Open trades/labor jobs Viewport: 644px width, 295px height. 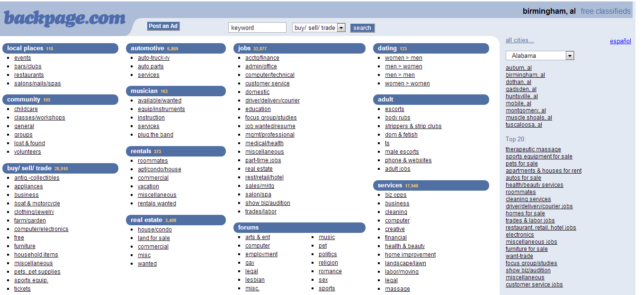click(x=261, y=212)
